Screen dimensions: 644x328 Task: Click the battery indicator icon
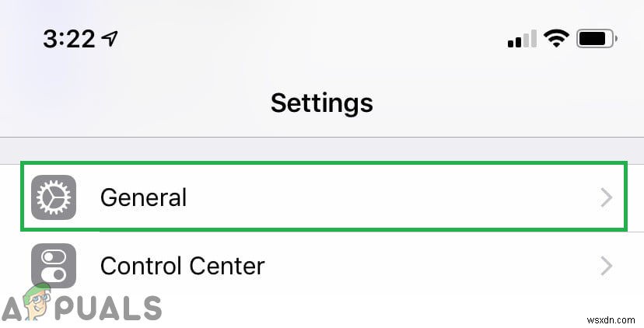(597, 37)
